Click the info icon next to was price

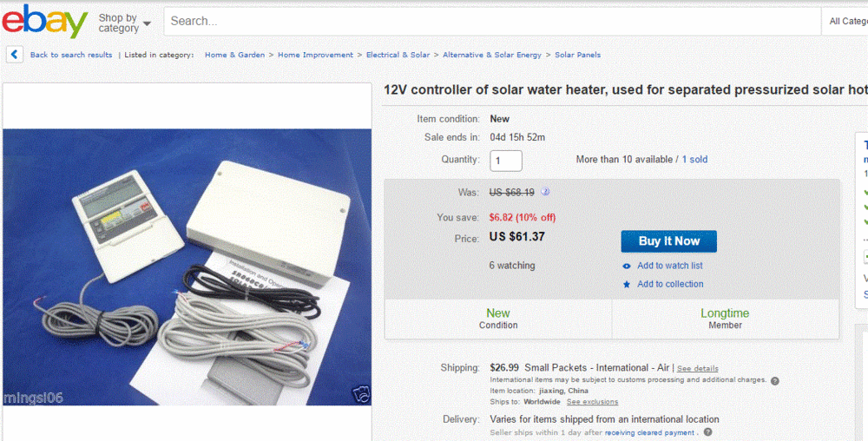546,192
